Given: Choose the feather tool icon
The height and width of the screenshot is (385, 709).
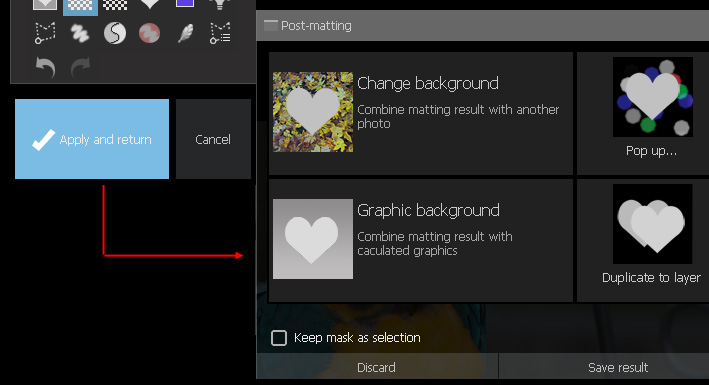Looking at the screenshot, I should [x=185, y=33].
